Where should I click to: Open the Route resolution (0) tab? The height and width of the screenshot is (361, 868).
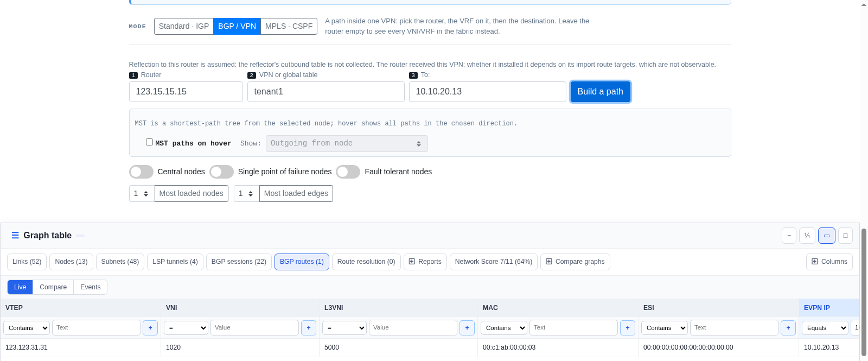[x=366, y=262]
